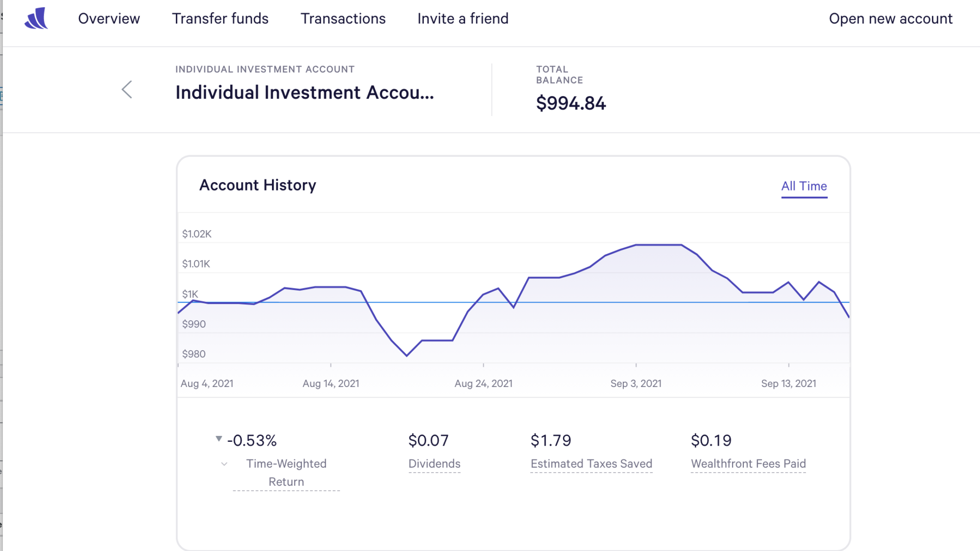
Task: Expand the Time-Weighted Return chevron
Action: [x=224, y=464]
